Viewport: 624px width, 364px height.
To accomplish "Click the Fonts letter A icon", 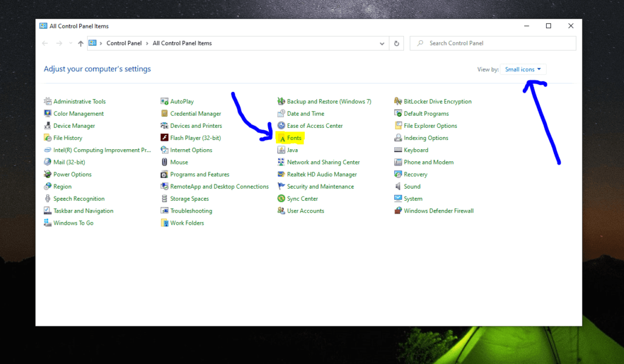I will point(282,138).
